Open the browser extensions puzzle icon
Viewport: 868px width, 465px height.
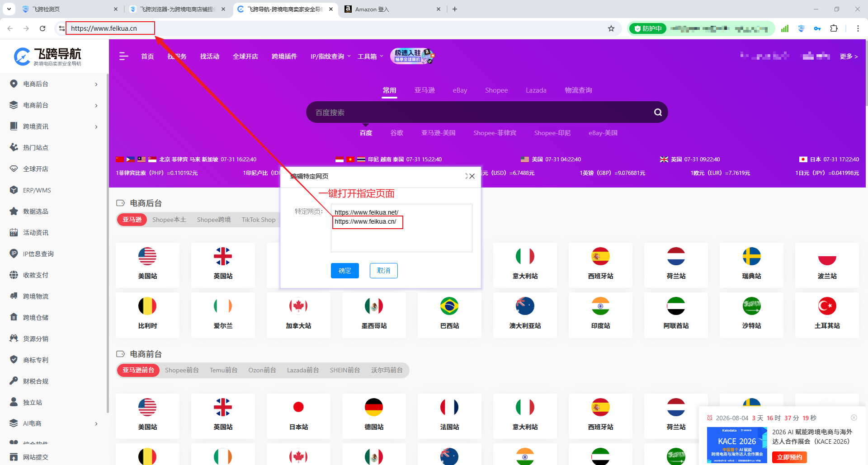[834, 28]
